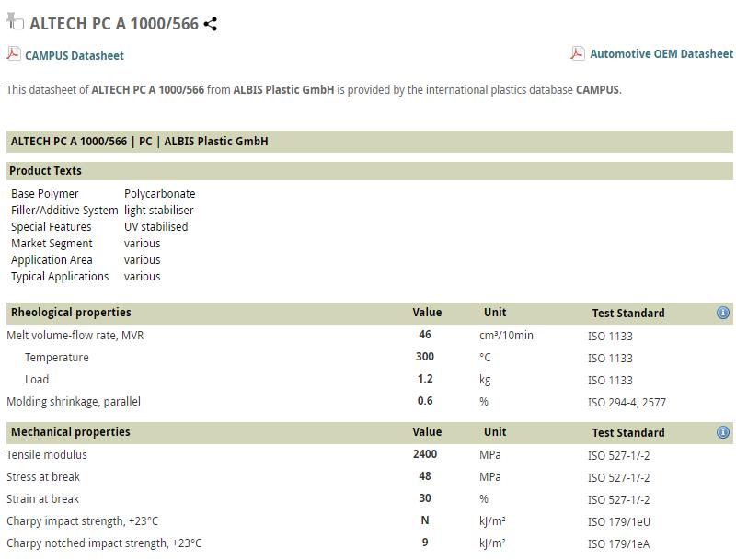Click the notched impact value 9
The width and height of the screenshot is (736, 560).
coord(425,543)
